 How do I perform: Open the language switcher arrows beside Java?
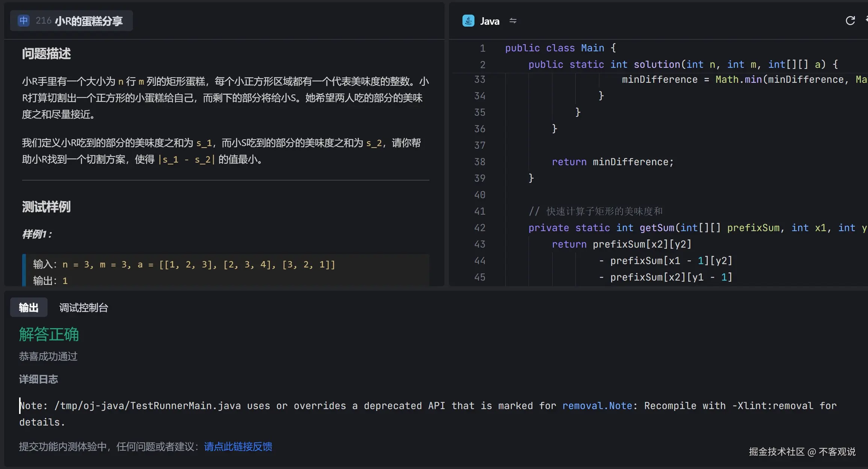513,21
